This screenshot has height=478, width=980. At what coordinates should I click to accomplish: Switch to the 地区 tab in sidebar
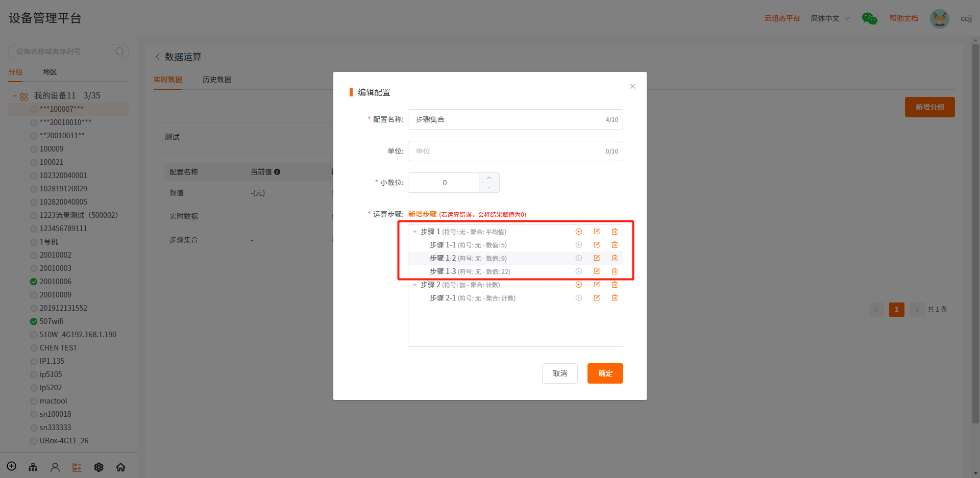click(x=50, y=72)
